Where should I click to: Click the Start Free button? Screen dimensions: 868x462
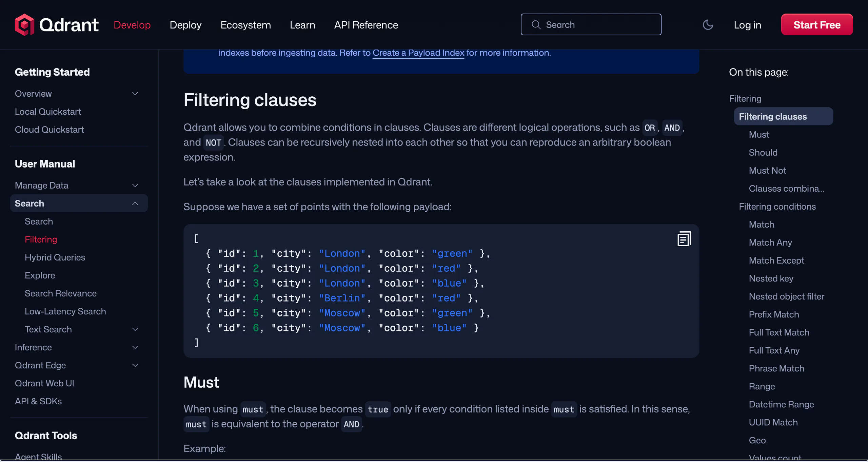[817, 25]
